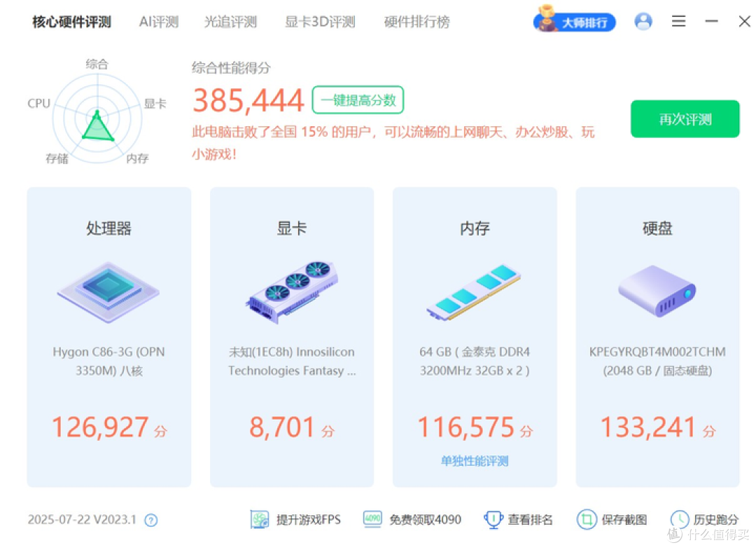The image size is (756, 550).
Task: Click the 查看排名 trophy icon
Action: point(493,520)
